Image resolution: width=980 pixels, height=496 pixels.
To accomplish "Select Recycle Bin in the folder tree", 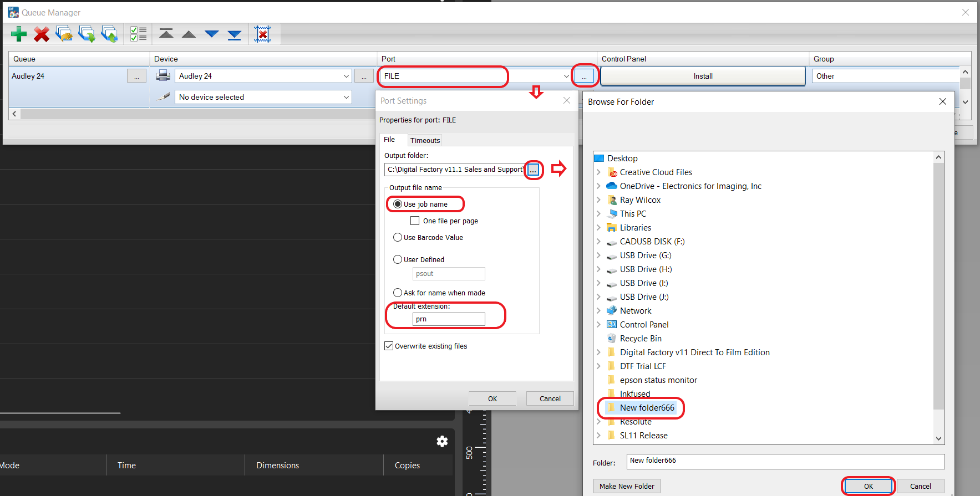I will pos(641,338).
